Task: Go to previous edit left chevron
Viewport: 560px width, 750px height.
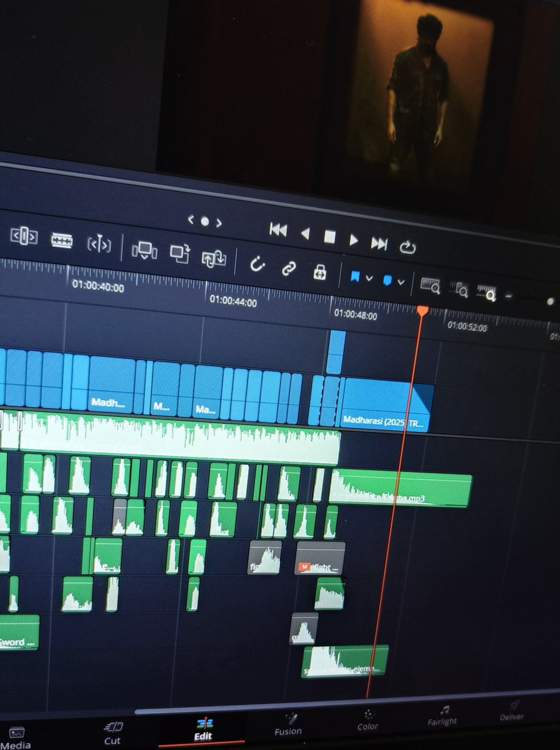Action: coord(191,219)
